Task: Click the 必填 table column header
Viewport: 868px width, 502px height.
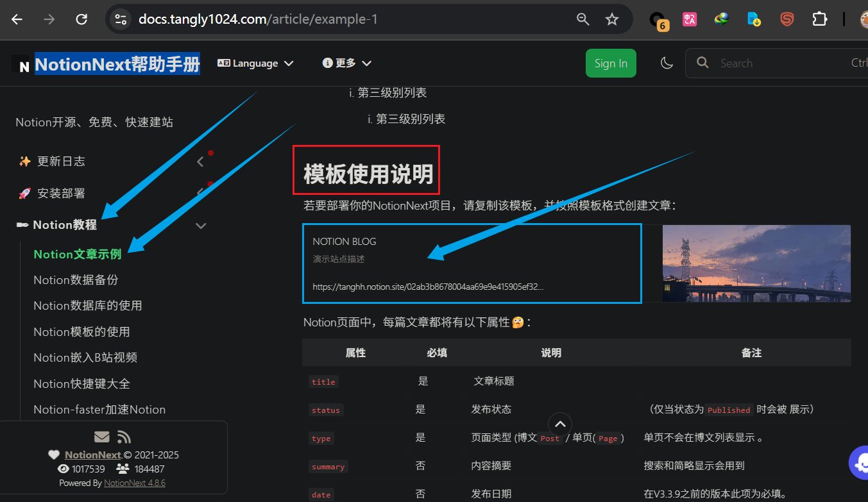Action: [x=437, y=353]
